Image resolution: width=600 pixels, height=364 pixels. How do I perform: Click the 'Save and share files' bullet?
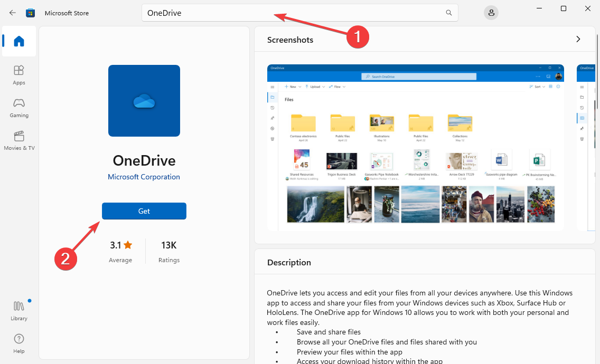[329, 332]
